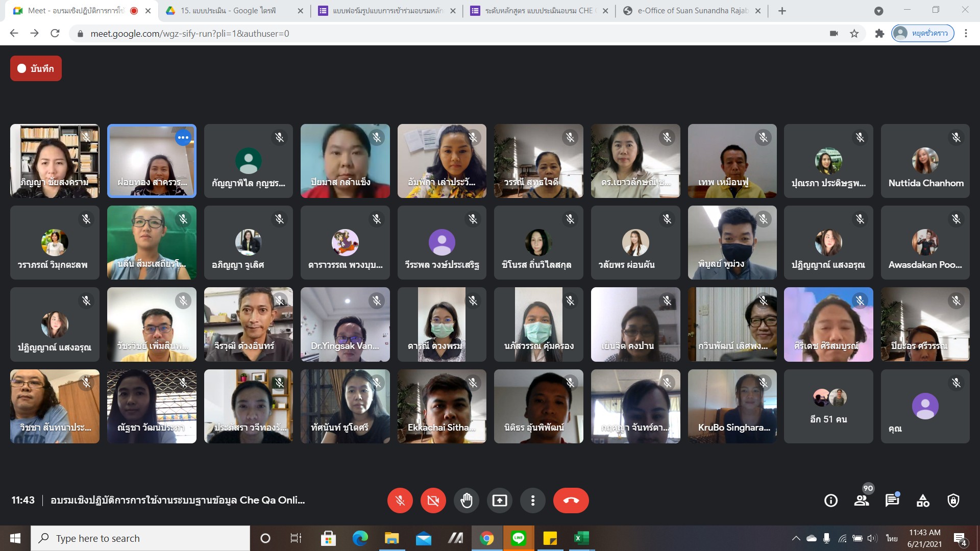Click the paused Chrome profile button
This screenshot has height=551, width=980.
pos(922,34)
